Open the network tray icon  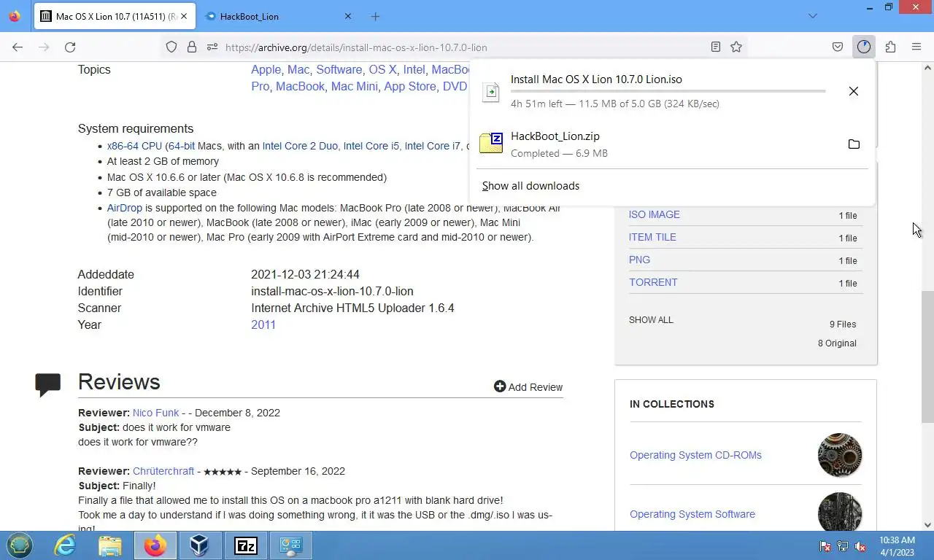pos(843,546)
